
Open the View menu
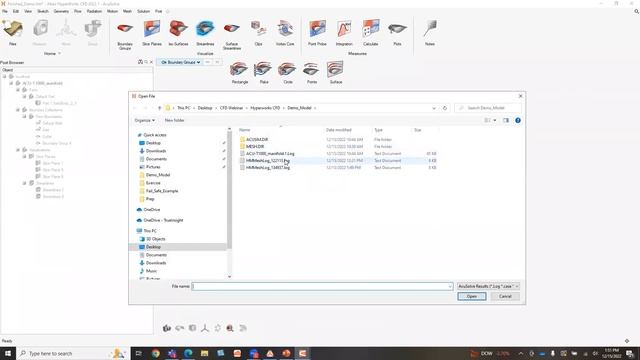click(x=28, y=11)
